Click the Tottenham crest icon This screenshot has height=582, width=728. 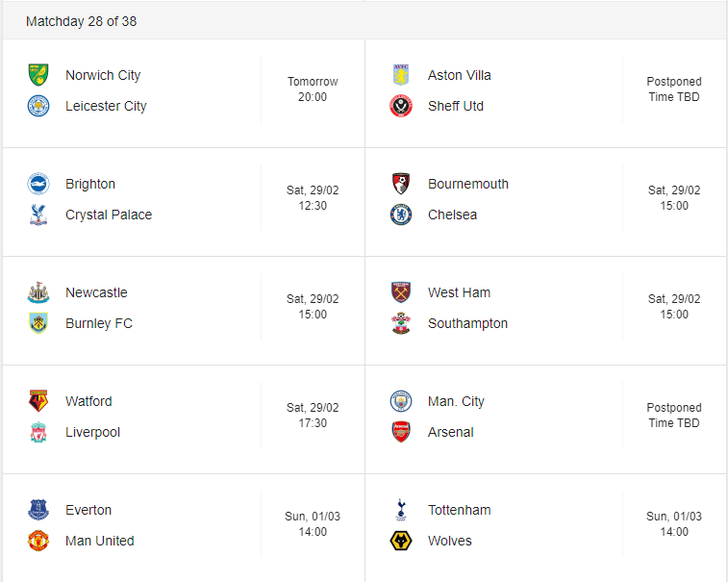401,510
